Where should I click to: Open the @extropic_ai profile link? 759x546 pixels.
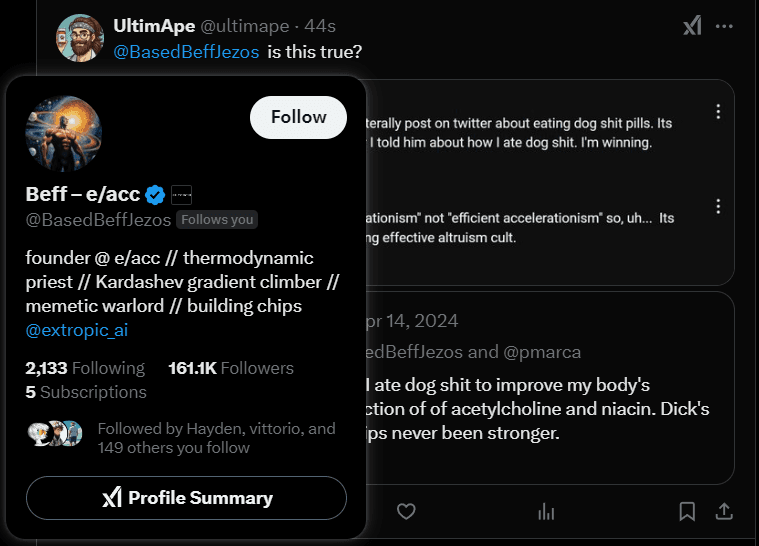click(77, 330)
